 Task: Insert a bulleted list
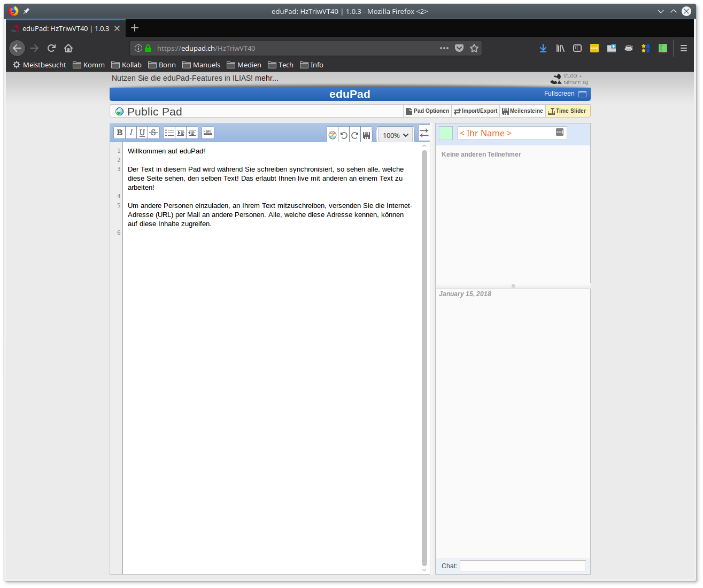(x=169, y=133)
